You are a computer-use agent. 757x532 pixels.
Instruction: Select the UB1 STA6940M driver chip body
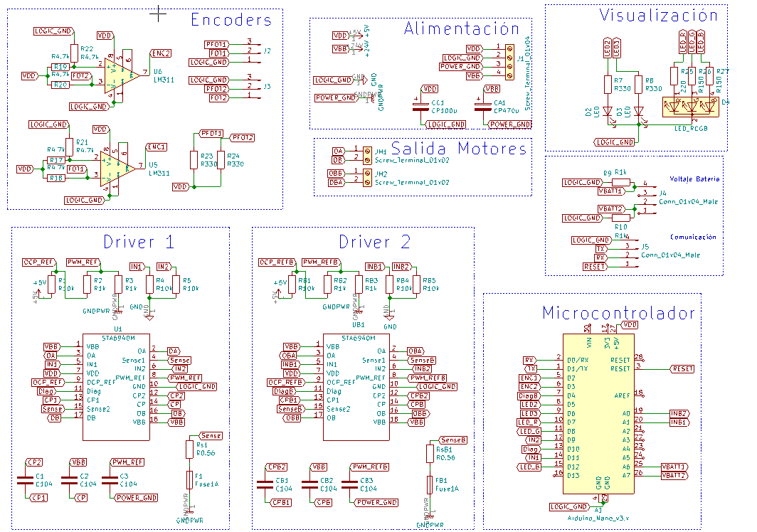tap(356, 387)
